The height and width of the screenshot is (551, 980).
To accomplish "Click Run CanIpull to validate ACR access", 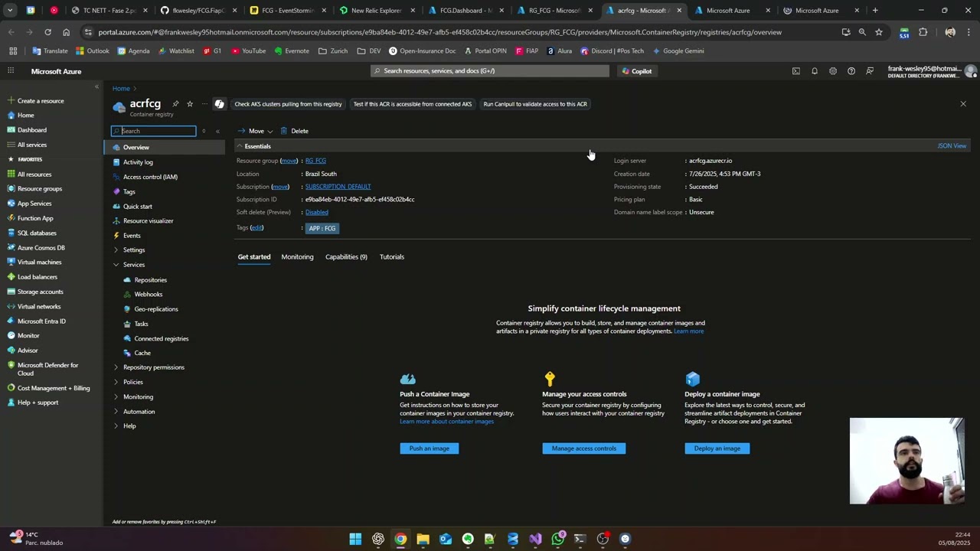I will pos(535,104).
